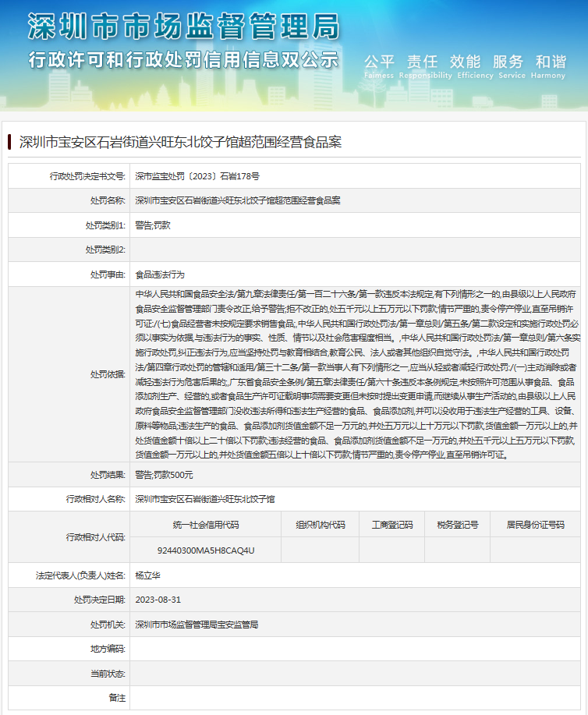The image size is (588, 715).
Task: Select the 处罚机关 label
Action: 108,625
